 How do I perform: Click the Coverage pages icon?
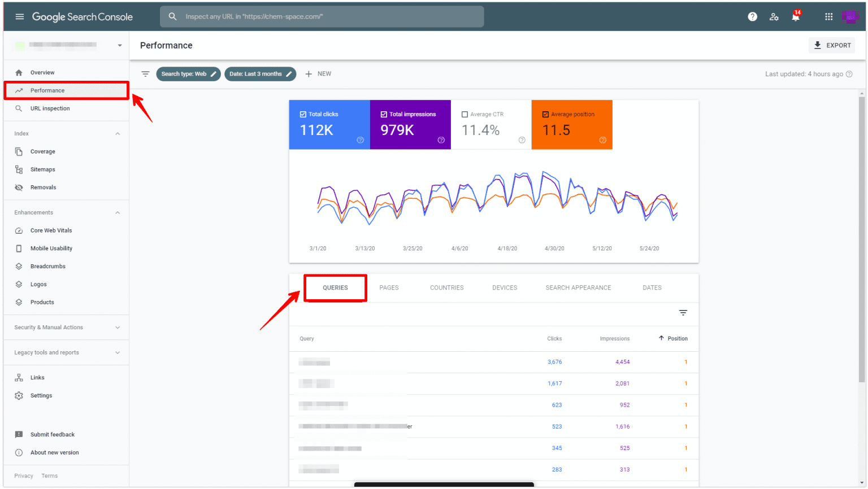pyautogui.click(x=19, y=151)
